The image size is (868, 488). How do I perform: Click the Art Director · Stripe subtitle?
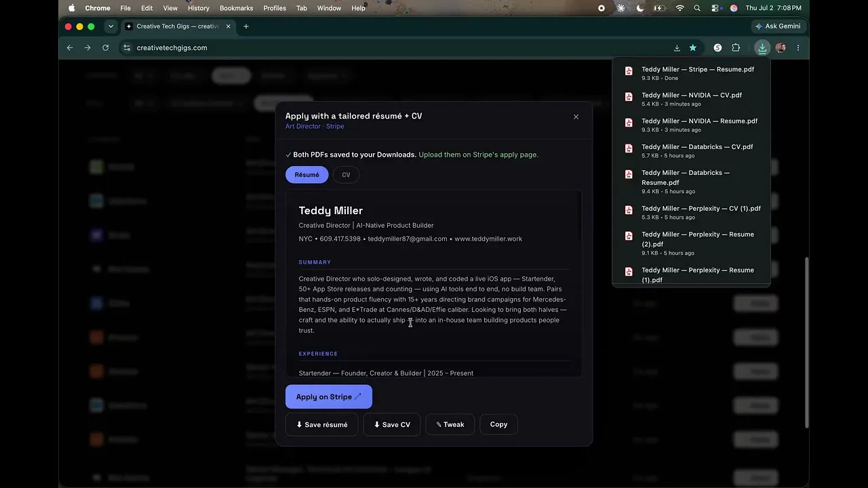pos(315,126)
